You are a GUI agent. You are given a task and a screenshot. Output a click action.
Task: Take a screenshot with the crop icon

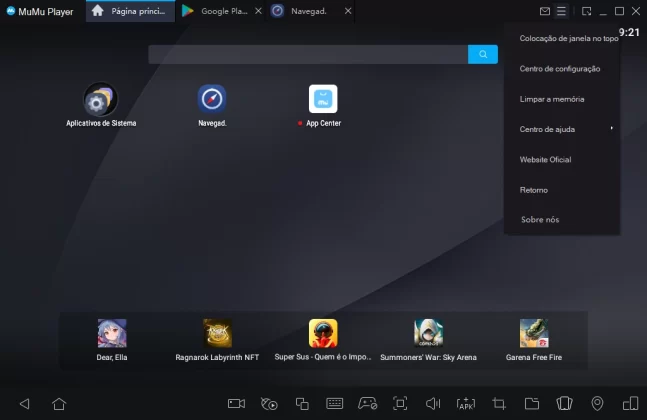[x=499, y=403]
